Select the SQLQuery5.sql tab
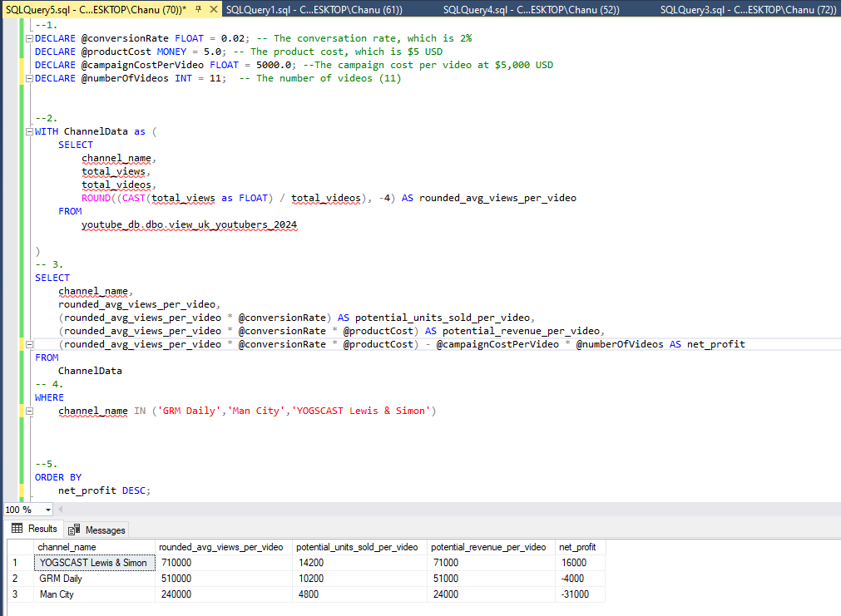The height and width of the screenshot is (616, 841). [96, 10]
